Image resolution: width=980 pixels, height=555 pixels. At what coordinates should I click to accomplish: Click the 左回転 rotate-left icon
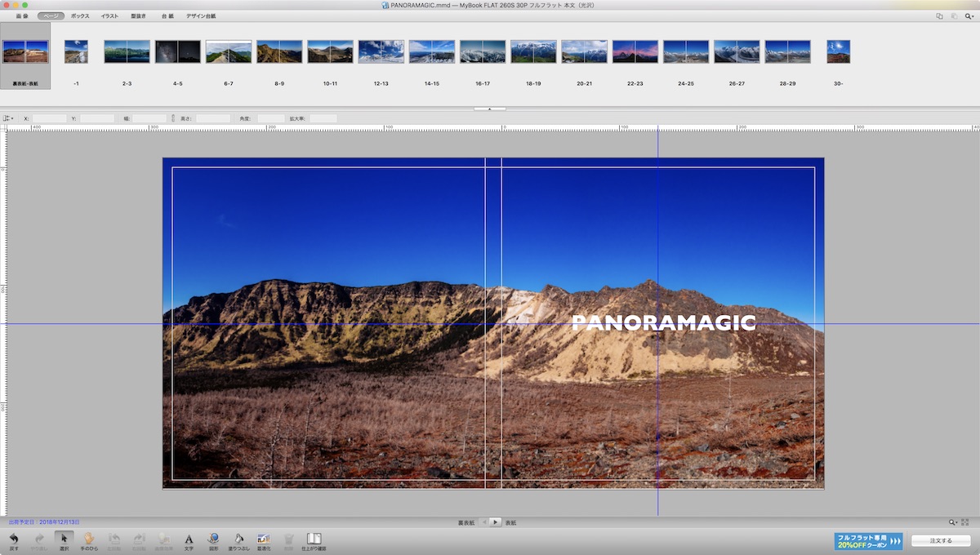114,539
